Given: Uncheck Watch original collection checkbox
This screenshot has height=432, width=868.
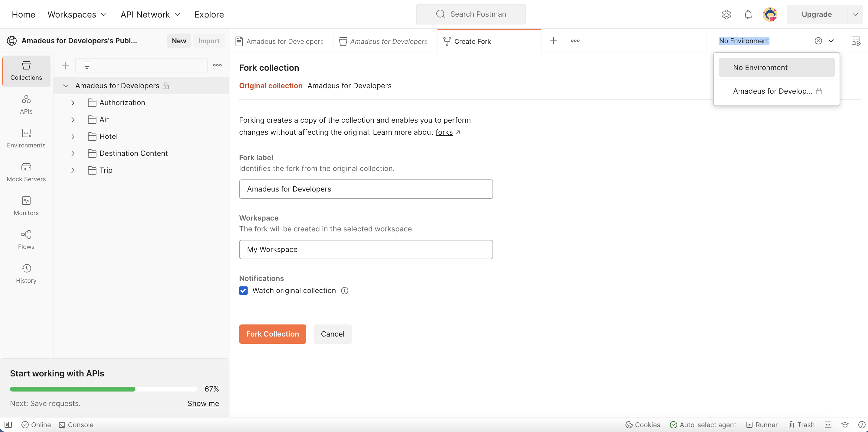Looking at the screenshot, I should (x=243, y=291).
